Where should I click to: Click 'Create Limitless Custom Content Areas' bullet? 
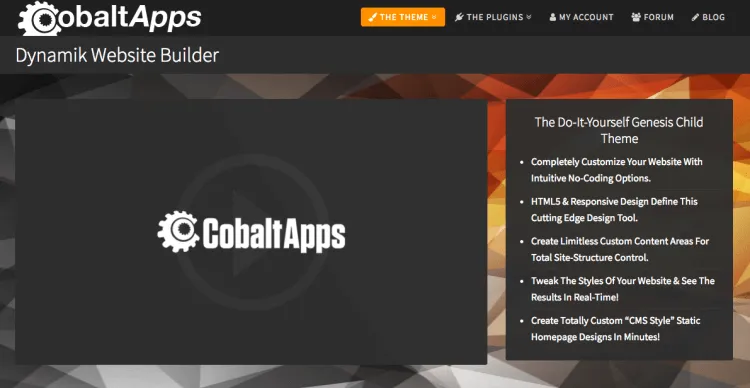click(620, 249)
